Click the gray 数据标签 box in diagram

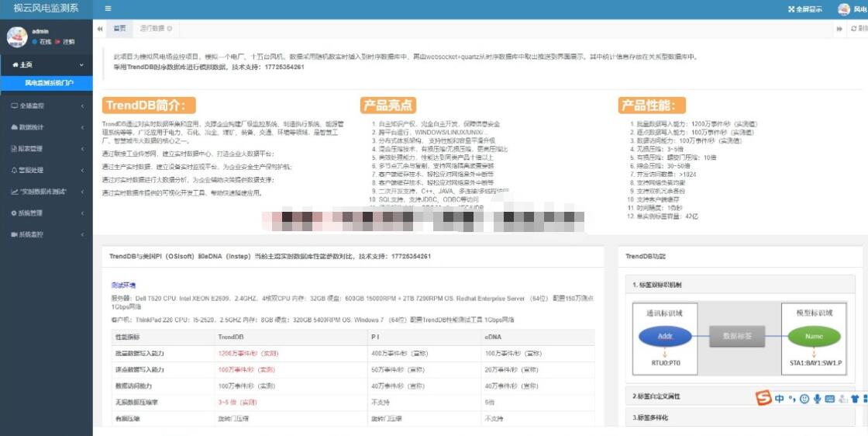tap(737, 336)
